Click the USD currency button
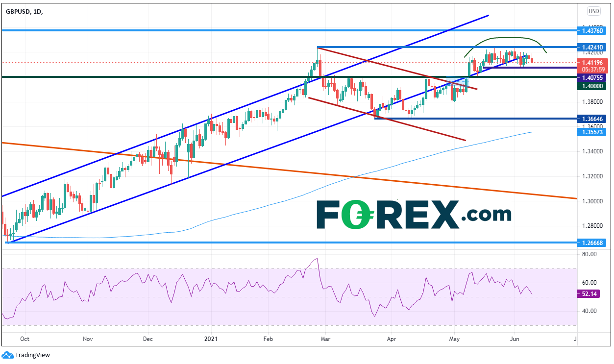The width and height of the screenshot is (614, 364). click(x=593, y=11)
